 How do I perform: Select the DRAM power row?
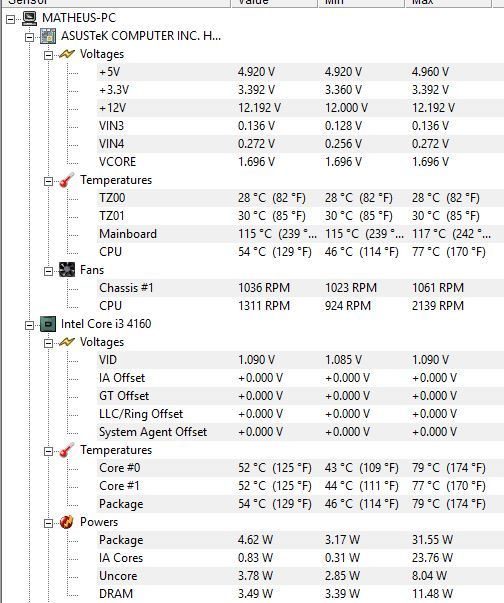pos(300,594)
